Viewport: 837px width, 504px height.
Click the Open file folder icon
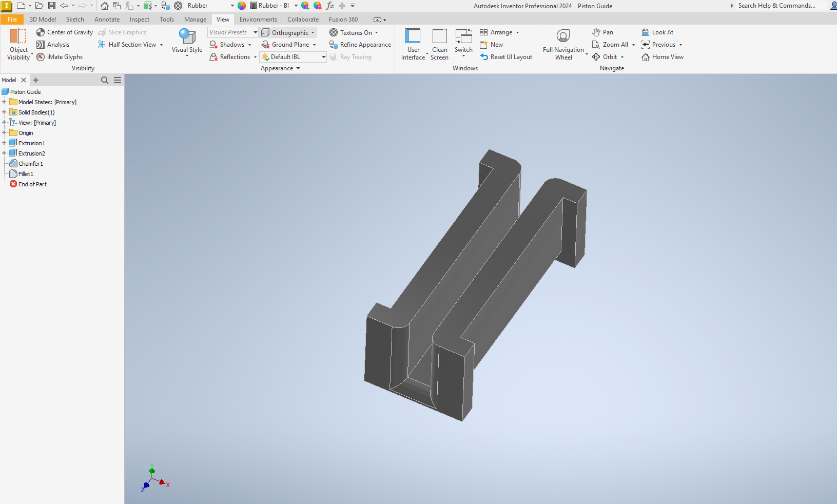(39, 6)
